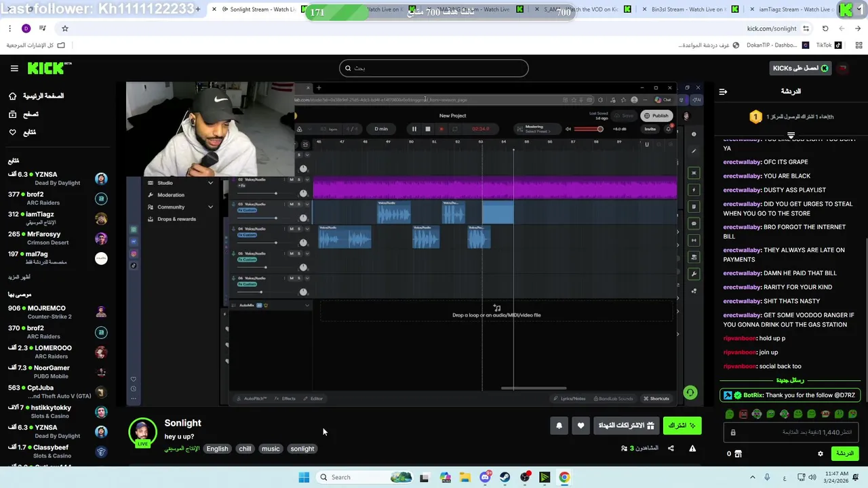This screenshot has height=488, width=868.
Task: Expand track 04 options chevron
Action: pos(307,228)
